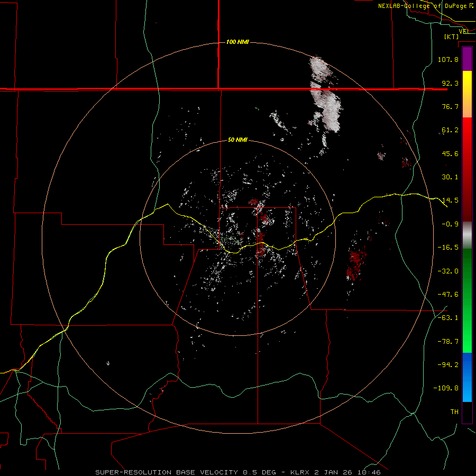Click the blue segment of color bar

click(467, 377)
